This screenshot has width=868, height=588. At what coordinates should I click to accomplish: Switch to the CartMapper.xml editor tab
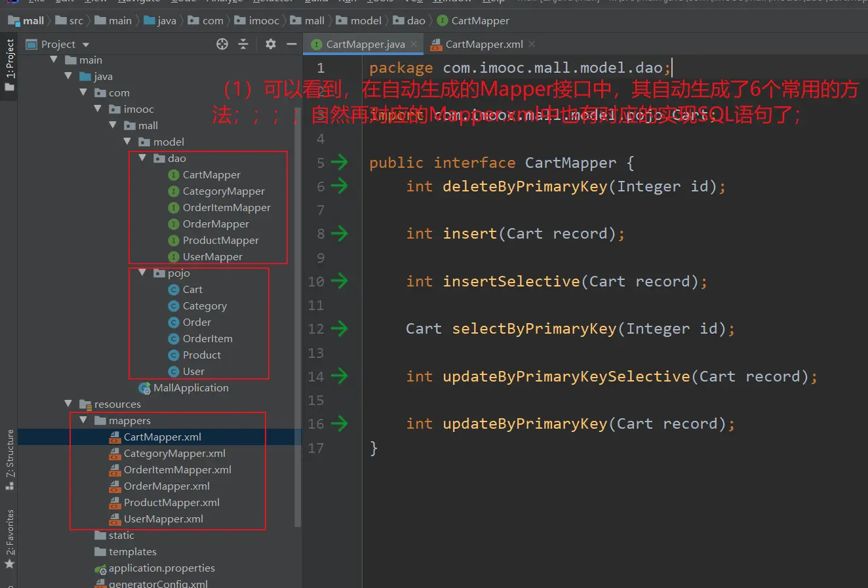tap(483, 45)
